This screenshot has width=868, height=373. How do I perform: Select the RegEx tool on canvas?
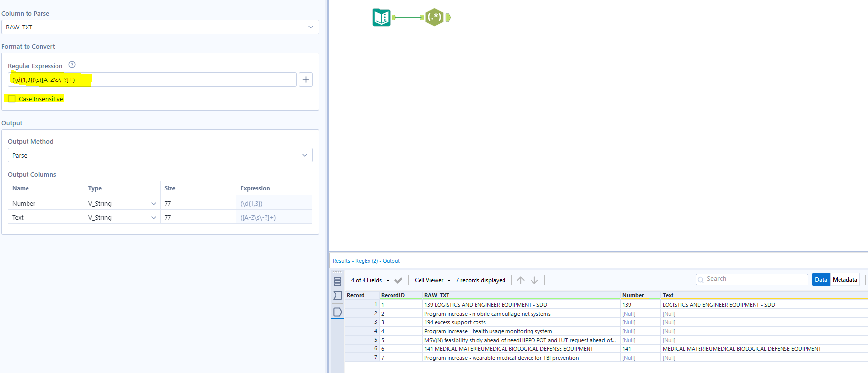[x=434, y=18]
